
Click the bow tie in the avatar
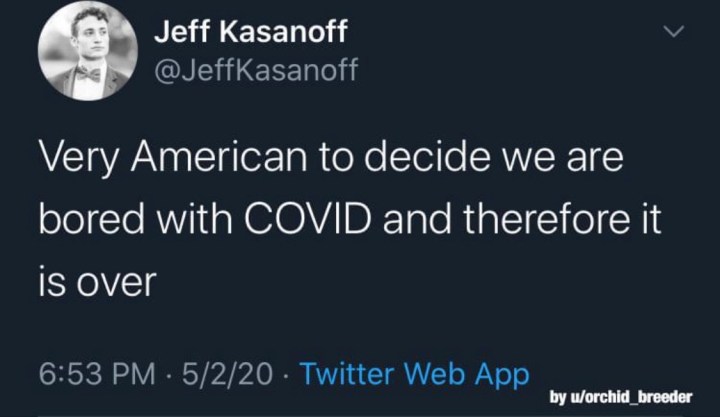click(x=87, y=73)
